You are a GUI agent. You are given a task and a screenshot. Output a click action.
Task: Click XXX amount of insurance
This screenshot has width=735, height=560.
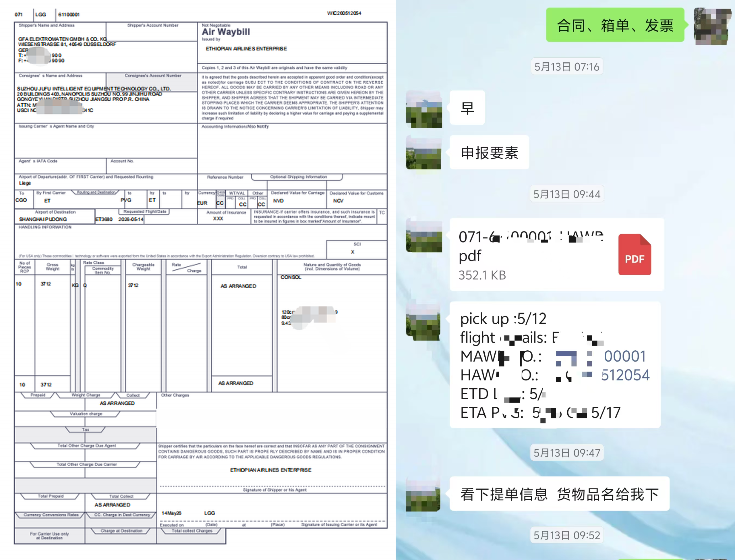[218, 219]
